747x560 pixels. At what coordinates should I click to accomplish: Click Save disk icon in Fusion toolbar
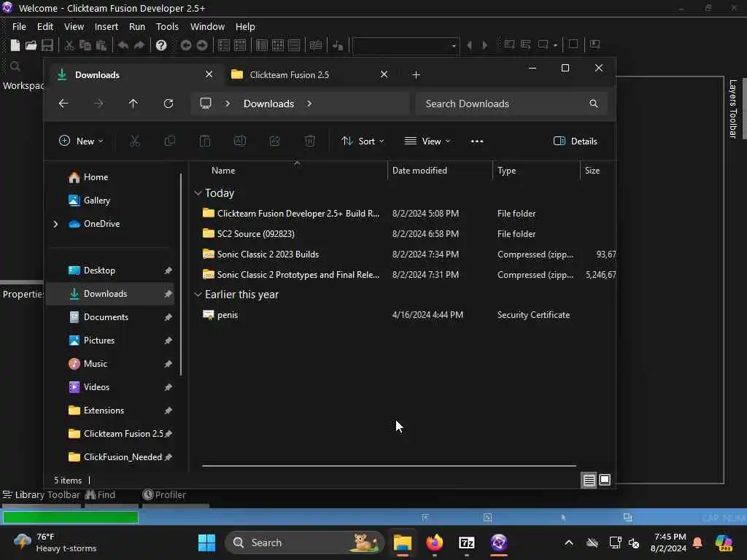tap(47, 45)
